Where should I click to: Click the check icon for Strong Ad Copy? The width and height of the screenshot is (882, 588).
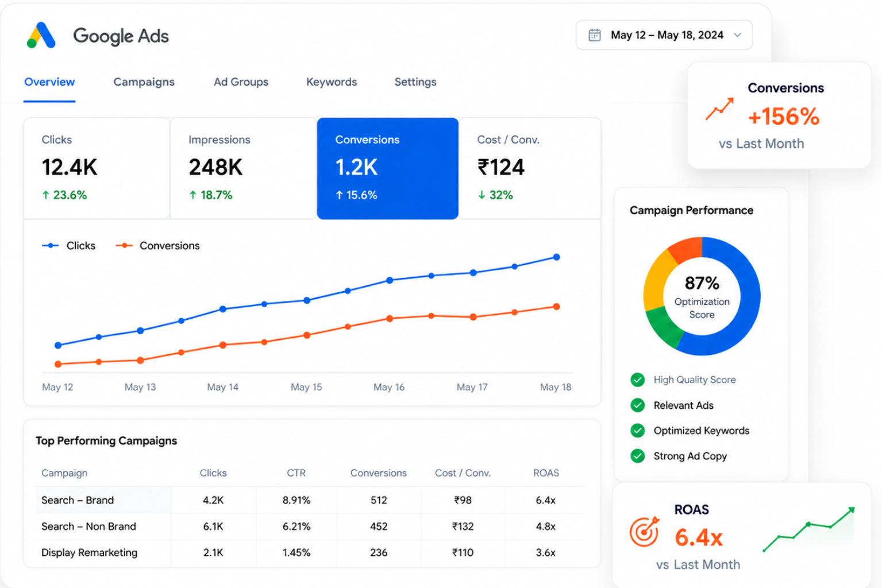click(x=637, y=456)
